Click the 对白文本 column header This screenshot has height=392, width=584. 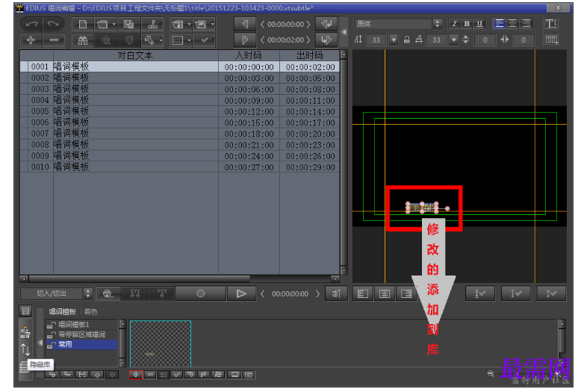click(x=135, y=55)
